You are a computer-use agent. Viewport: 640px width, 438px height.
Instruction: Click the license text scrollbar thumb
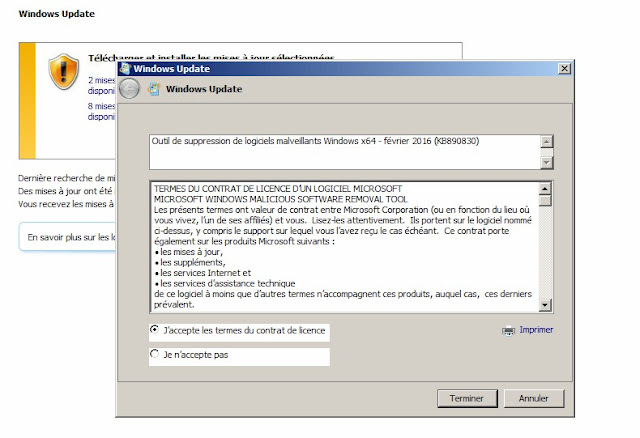(x=545, y=201)
